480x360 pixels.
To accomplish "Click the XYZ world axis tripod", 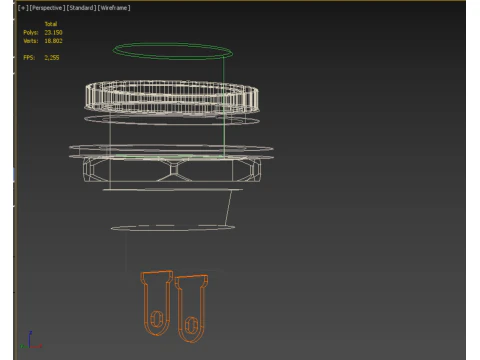I will 31,340.
